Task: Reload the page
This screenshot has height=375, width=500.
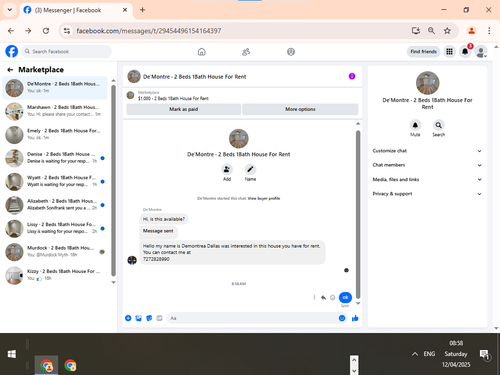Action: coord(46,31)
